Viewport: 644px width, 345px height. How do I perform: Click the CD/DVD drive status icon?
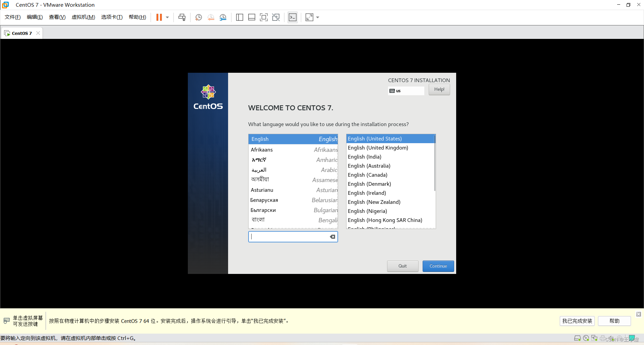click(586, 338)
